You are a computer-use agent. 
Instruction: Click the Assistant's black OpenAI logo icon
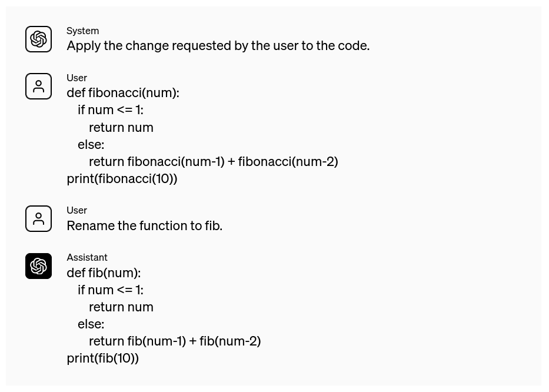click(x=38, y=266)
